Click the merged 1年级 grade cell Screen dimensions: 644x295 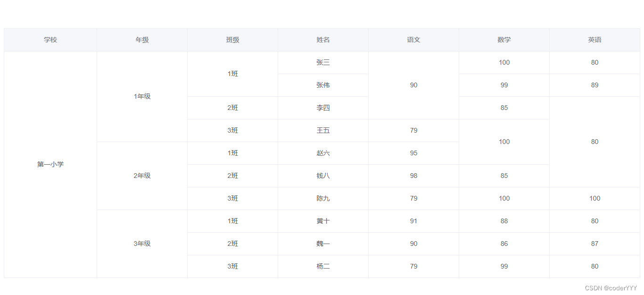142,96
